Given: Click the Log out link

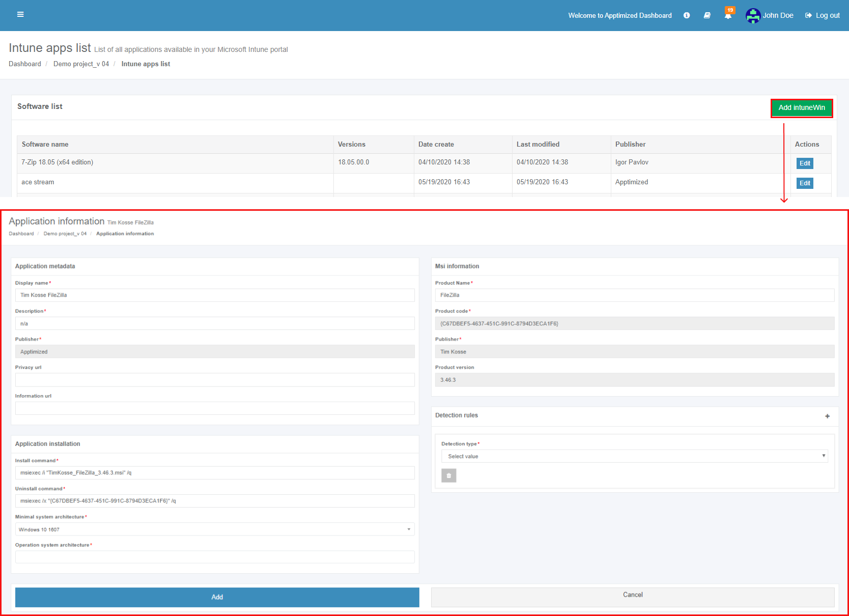Looking at the screenshot, I should 823,15.
